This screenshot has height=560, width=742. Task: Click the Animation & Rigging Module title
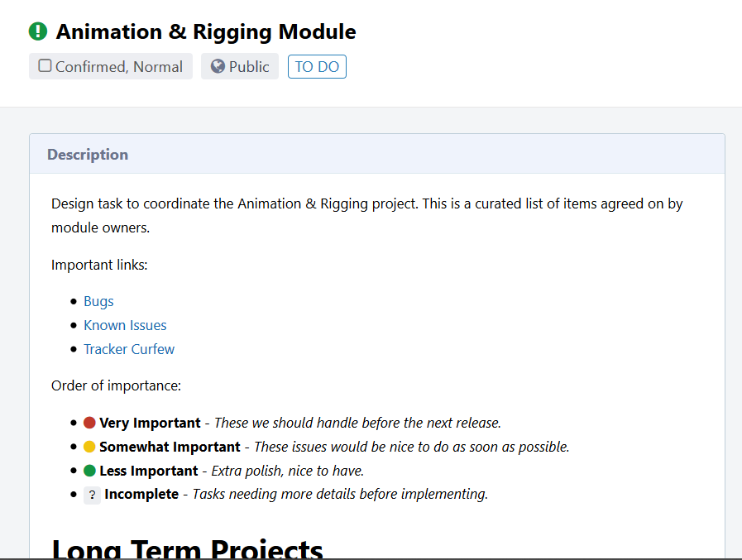206,32
